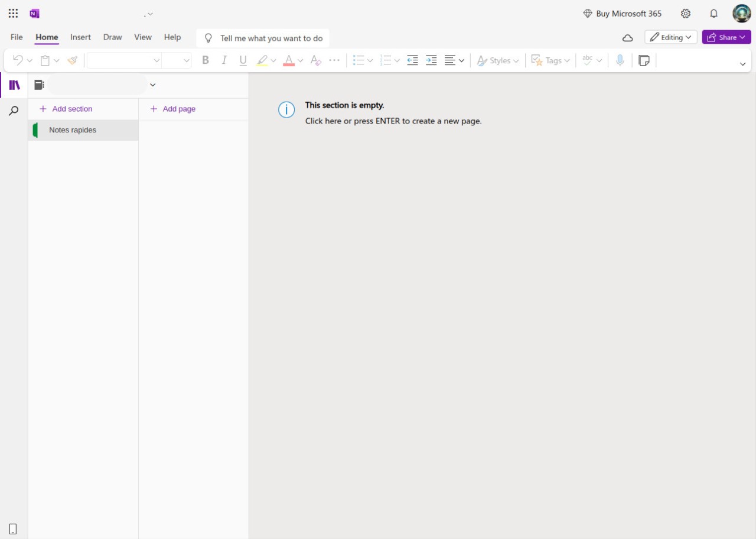The image size is (756, 539).
Task: Show the notebooks list sidebar icon
Action: (x=15, y=85)
